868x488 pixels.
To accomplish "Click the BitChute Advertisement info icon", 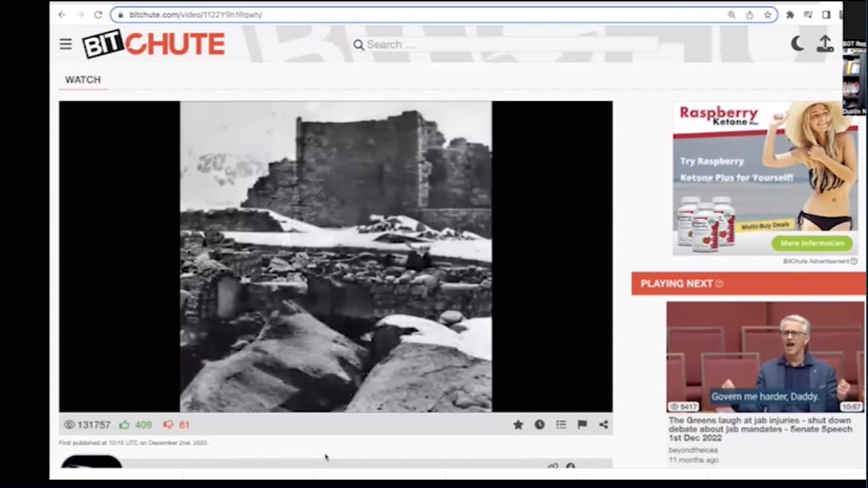I will point(854,261).
